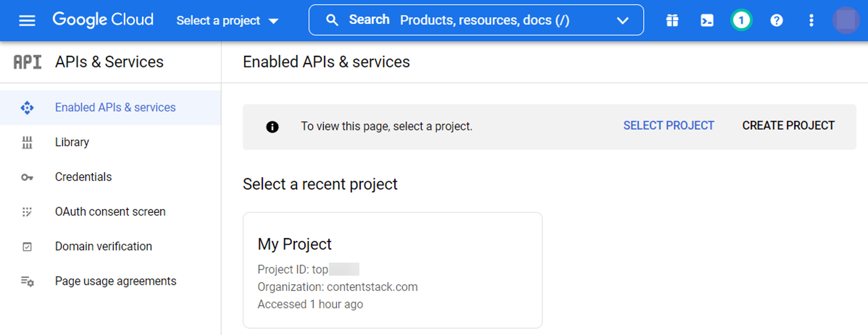Go to Credentials in sidebar

click(x=83, y=177)
